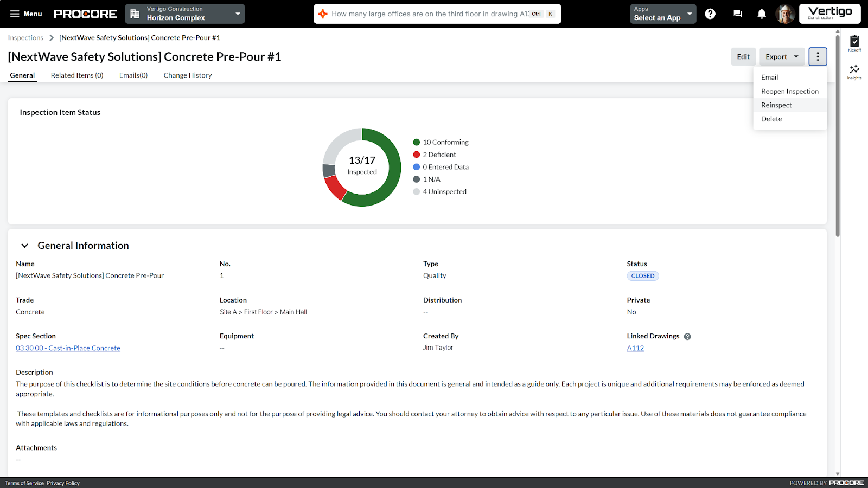This screenshot has width=868, height=488.
Task: Click the green Conforming legend dot
Action: point(417,143)
